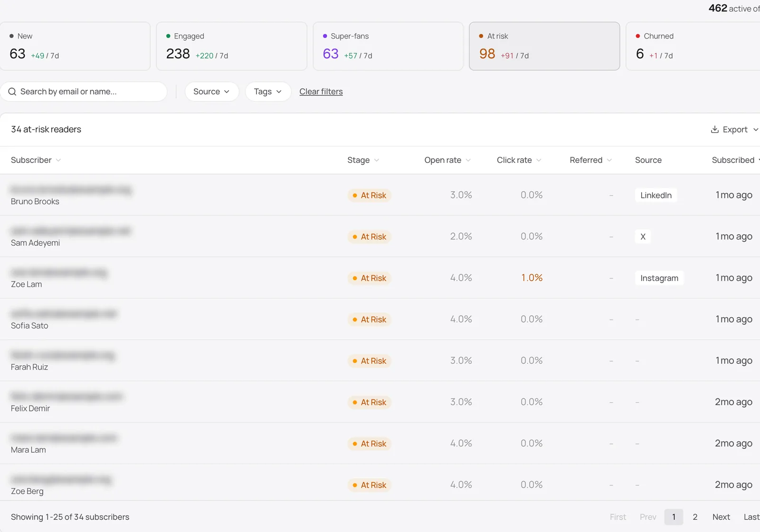Open Felix Demir subscriber row
Viewport: 760px width, 532px height.
coord(380,402)
